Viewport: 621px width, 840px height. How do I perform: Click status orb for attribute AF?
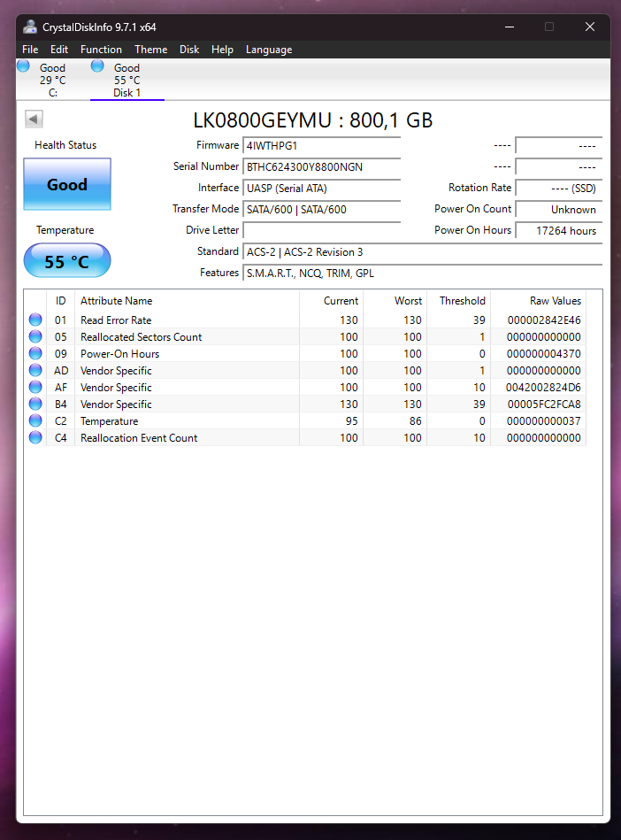pyautogui.click(x=35, y=387)
